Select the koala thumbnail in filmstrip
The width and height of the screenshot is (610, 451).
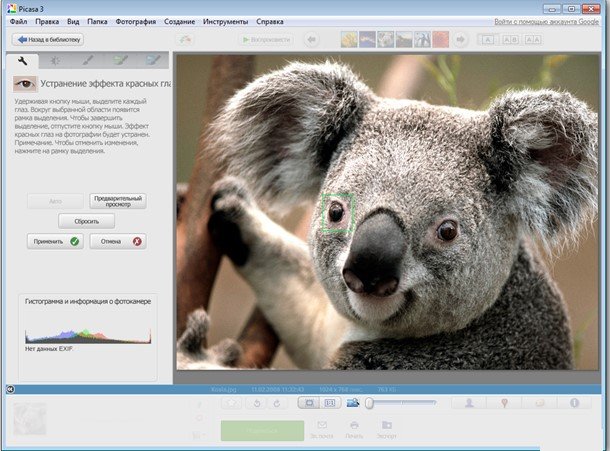click(x=386, y=40)
